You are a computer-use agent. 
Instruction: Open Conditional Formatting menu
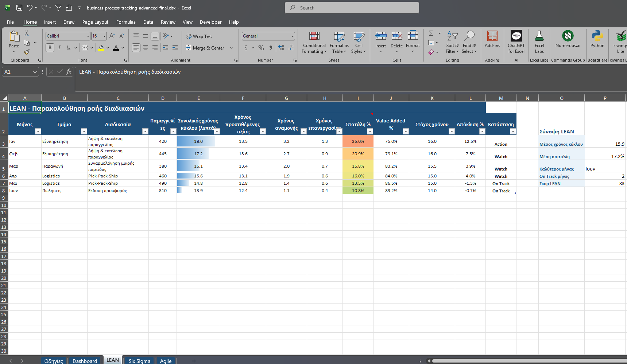coord(314,42)
